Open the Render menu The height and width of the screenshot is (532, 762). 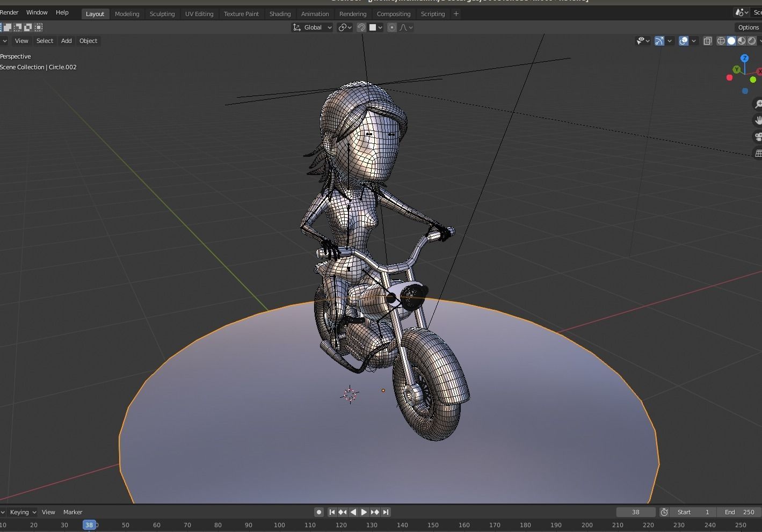coord(9,12)
